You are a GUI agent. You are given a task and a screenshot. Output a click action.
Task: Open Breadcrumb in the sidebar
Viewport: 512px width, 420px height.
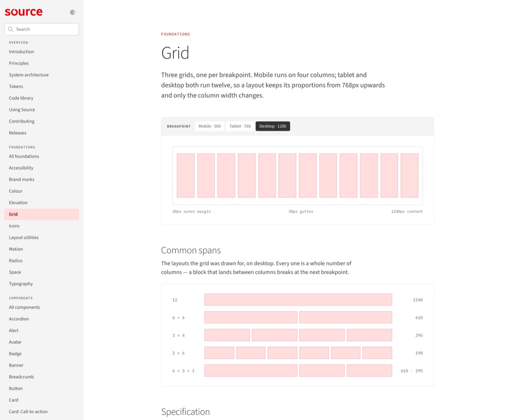click(42, 377)
